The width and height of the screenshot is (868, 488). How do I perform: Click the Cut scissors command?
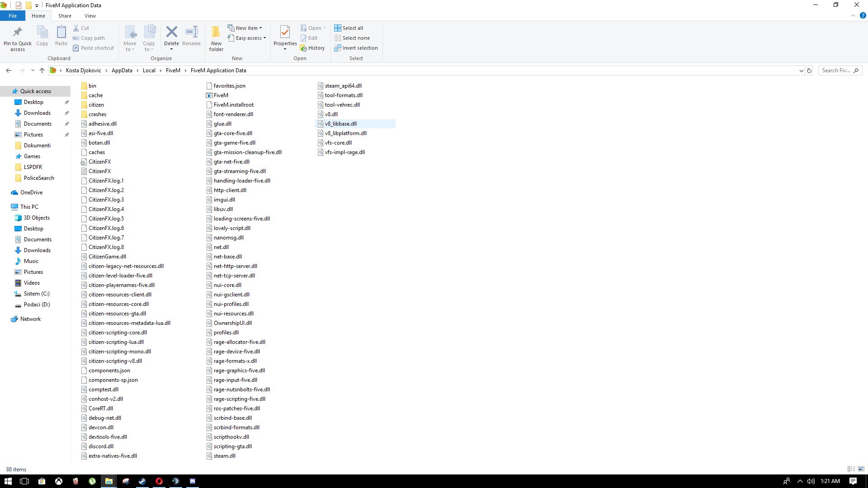click(x=81, y=28)
